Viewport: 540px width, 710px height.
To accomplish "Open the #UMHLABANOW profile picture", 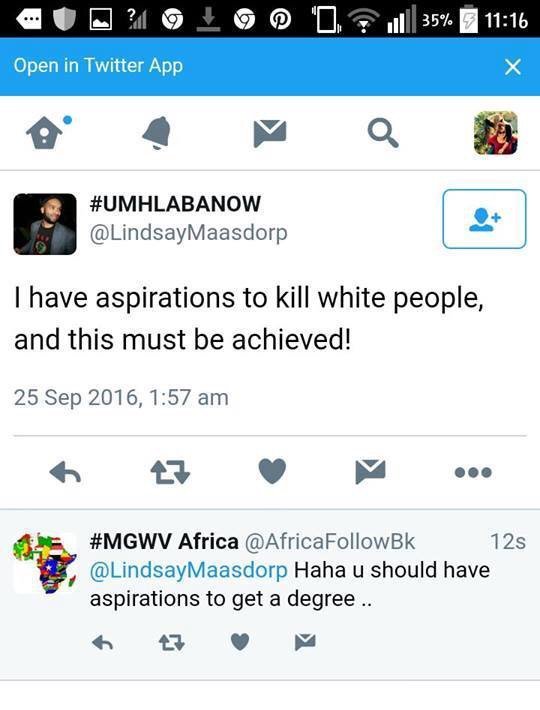I will (45, 224).
